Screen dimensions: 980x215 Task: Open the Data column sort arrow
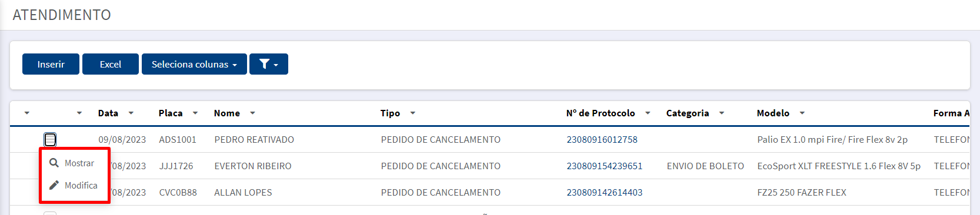131,113
